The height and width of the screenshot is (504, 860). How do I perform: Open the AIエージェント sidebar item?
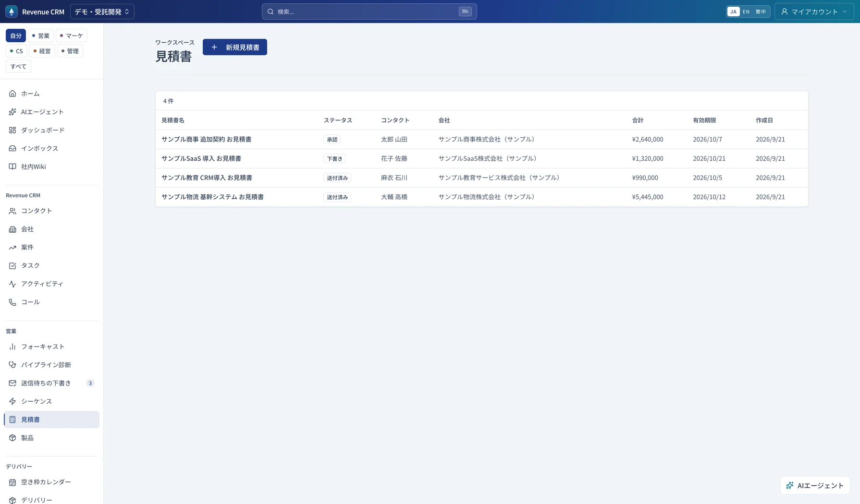point(51,112)
